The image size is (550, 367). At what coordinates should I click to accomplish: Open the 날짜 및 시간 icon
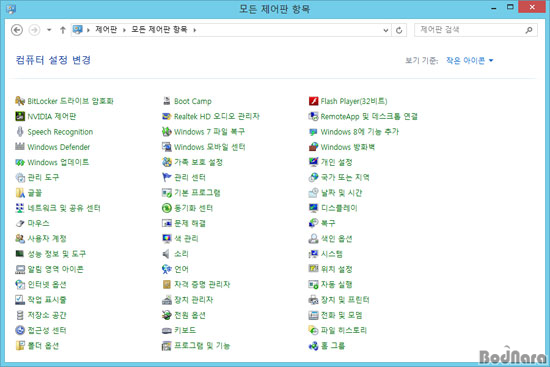(x=313, y=193)
